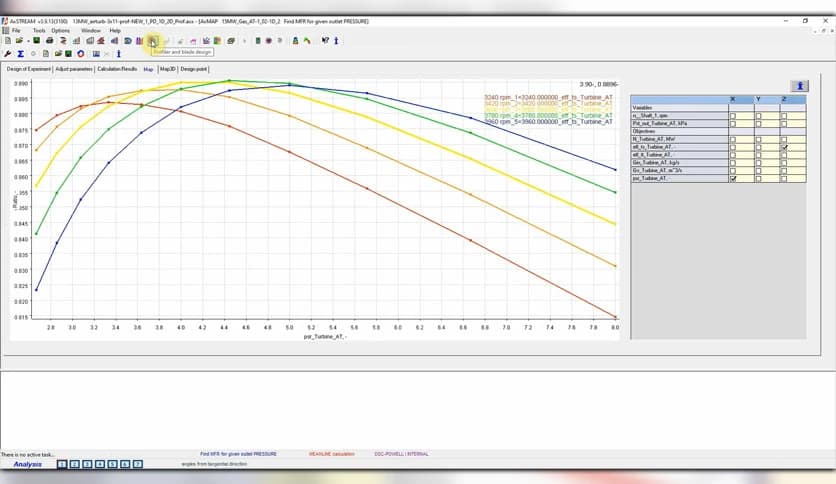
Task: Click the 3780 rpm green legend entry
Action: coord(549,116)
